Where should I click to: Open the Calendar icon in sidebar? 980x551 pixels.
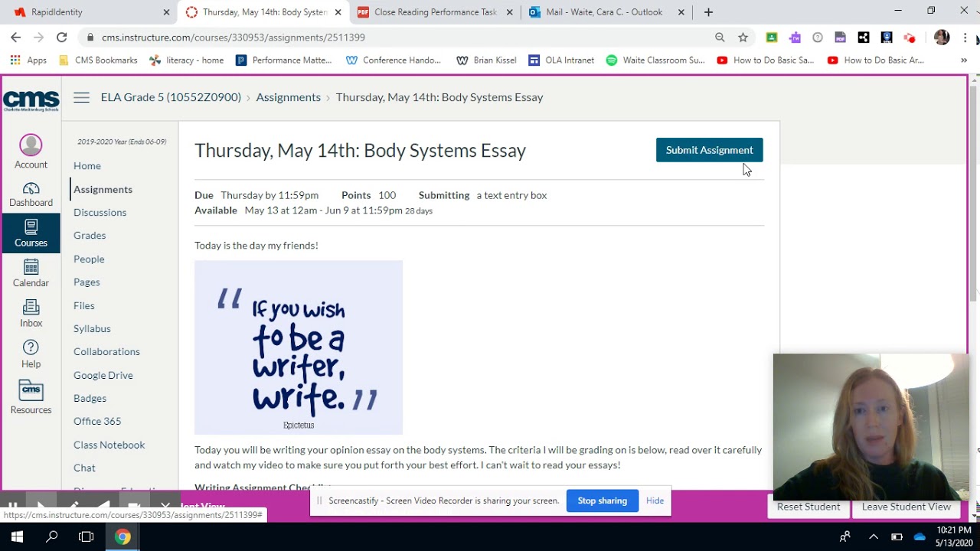31,273
